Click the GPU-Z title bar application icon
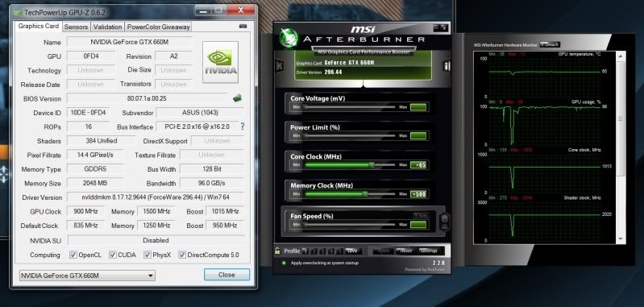This screenshot has height=307, width=644. point(18,12)
